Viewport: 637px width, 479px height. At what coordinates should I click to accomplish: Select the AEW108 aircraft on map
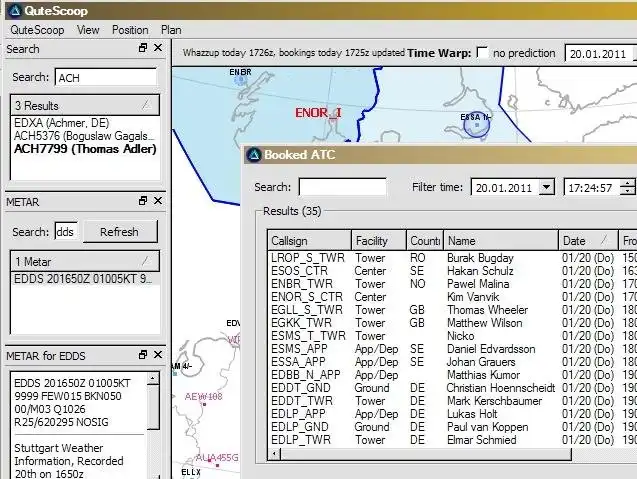204,397
